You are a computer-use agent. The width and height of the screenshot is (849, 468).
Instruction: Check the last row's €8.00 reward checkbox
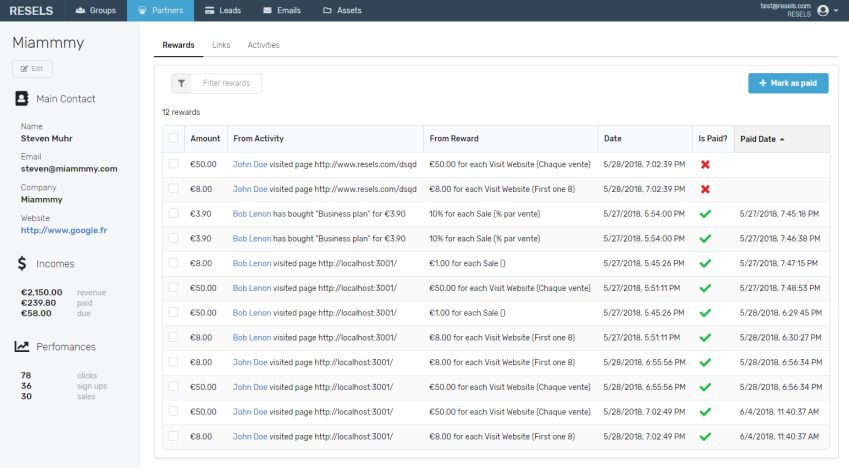[x=174, y=436]
